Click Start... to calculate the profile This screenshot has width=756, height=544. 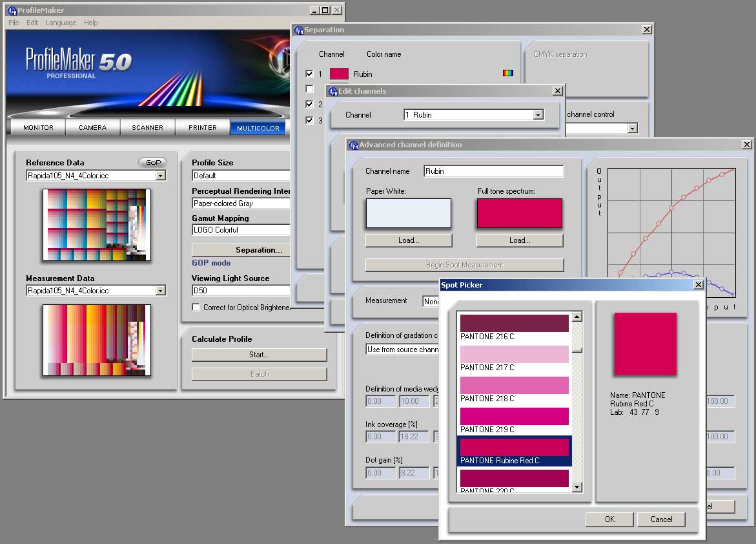[x=260, y=355]
